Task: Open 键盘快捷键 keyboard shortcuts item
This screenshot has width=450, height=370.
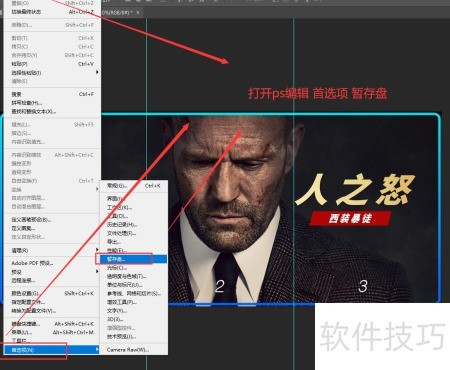Action: click(x=52, y=324)
